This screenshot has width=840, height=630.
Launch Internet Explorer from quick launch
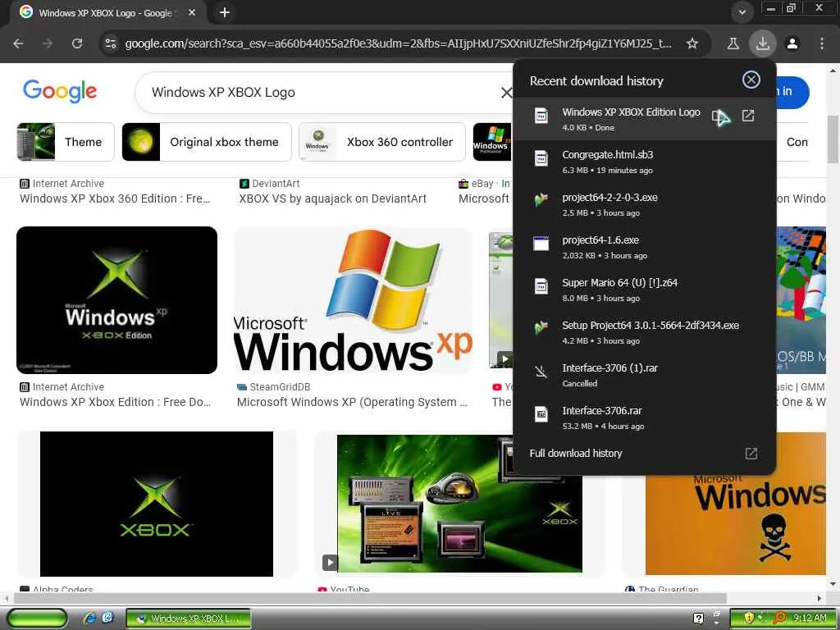(x=90, y=619)
